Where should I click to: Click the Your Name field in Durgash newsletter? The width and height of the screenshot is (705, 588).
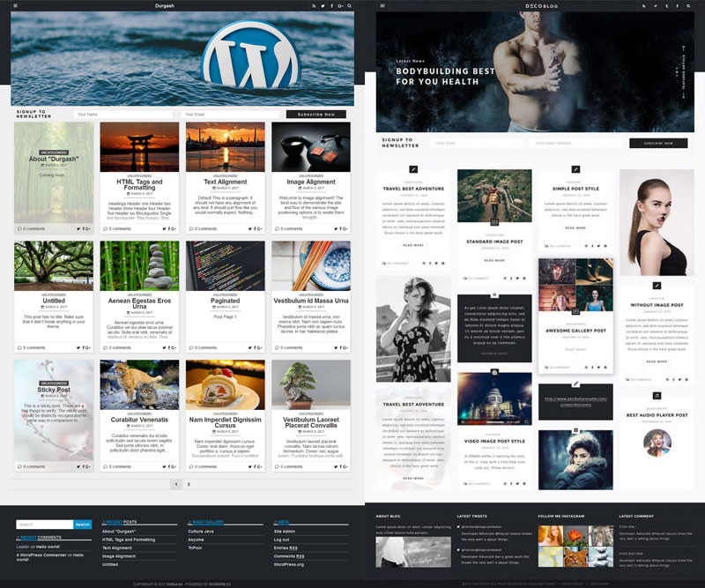(x=122, y=115)
